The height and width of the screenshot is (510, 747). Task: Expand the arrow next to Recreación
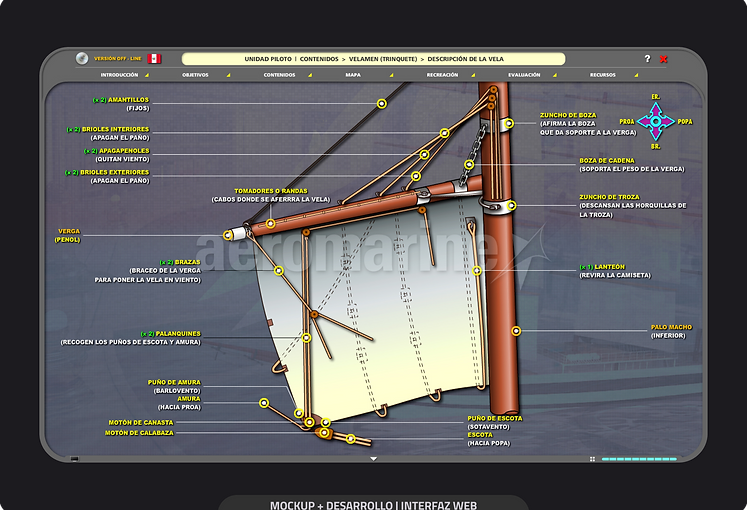(x=473, y=75)
